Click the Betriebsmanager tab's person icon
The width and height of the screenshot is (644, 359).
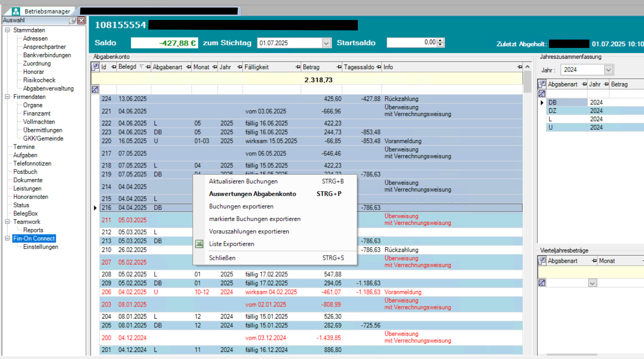pyautogui.click(x=16, y=11)
